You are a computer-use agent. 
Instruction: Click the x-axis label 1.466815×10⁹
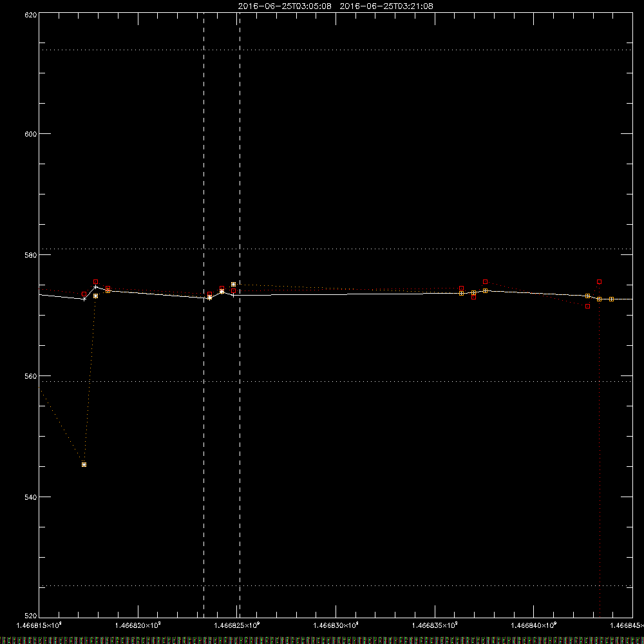[x=39, y=625]
